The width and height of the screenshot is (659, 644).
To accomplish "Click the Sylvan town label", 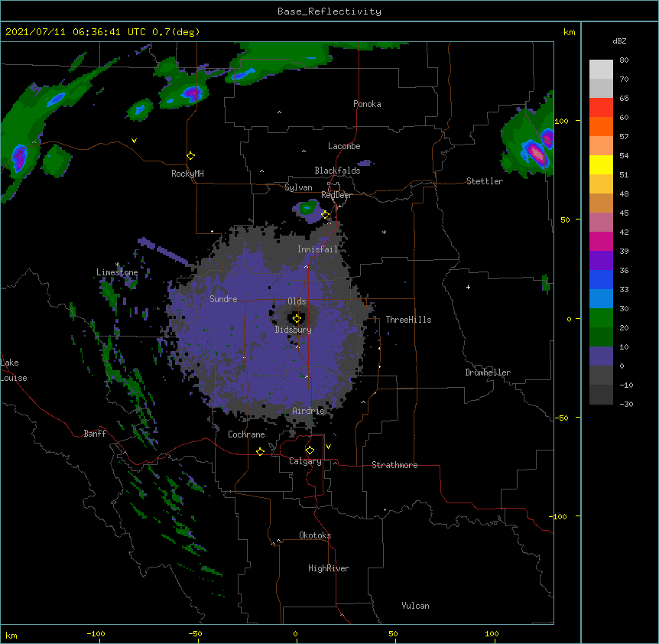I will point(298,187).
